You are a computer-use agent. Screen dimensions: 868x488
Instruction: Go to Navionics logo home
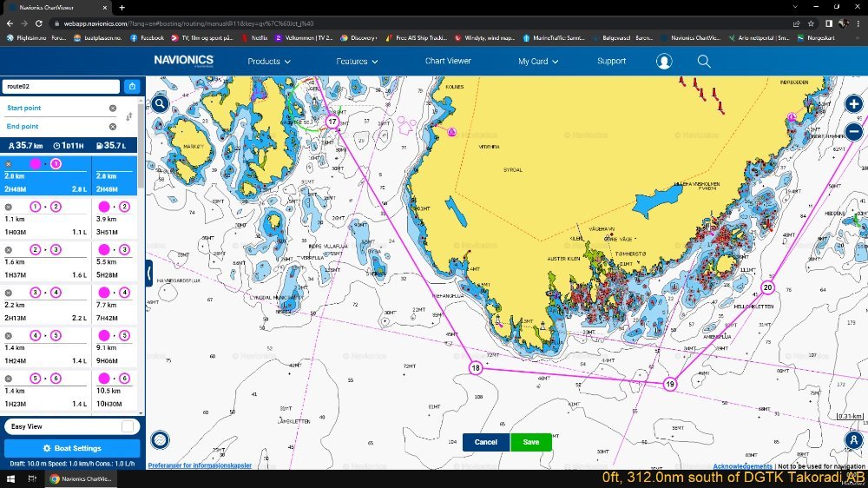tap(183, 61)
